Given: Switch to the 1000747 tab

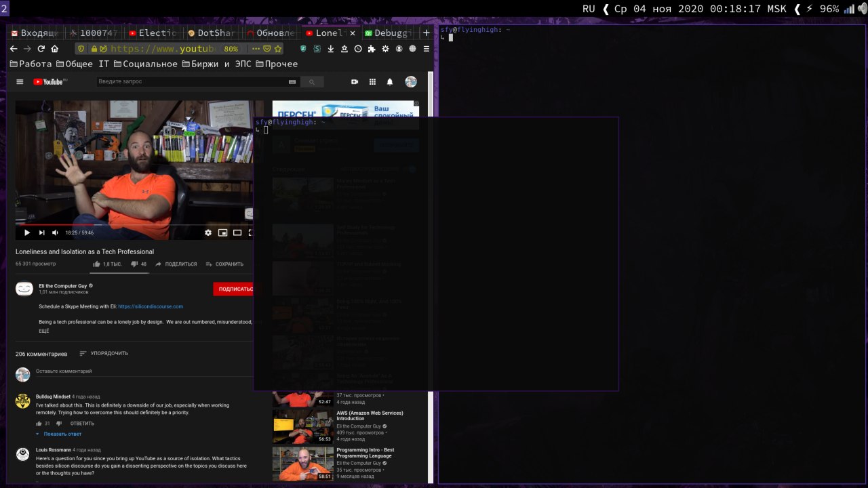Looking at the screenshot, I should tap(93, 33).
